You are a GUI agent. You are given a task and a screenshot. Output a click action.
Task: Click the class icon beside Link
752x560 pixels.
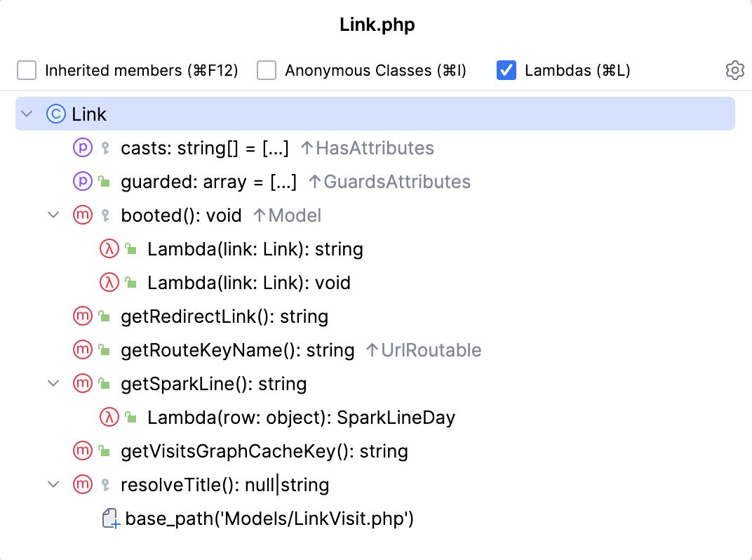[56, 114]
